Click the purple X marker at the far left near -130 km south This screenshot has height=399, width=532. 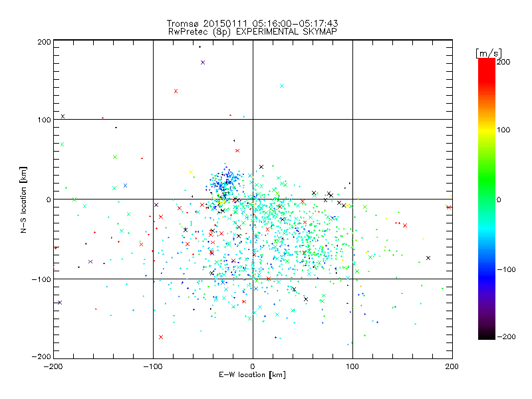coord(60,303)
